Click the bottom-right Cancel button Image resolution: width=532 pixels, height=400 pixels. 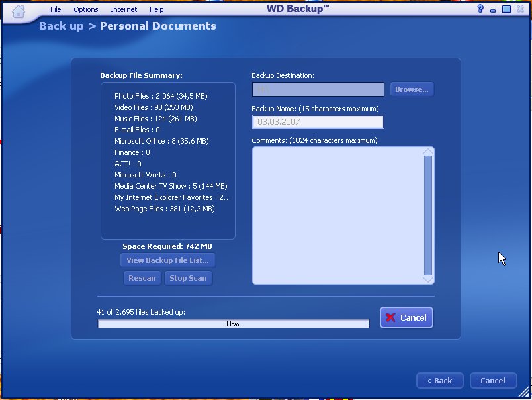tap(493, 381)
